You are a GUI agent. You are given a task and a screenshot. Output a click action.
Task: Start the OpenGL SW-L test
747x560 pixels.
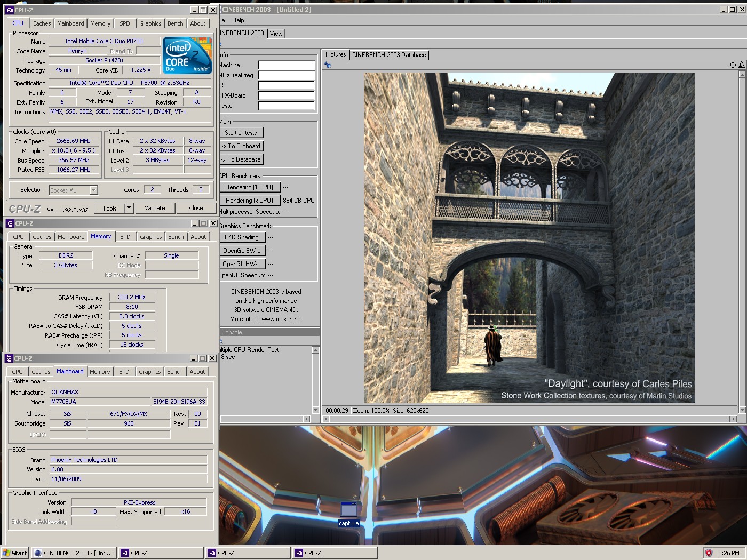pos(241,251)
